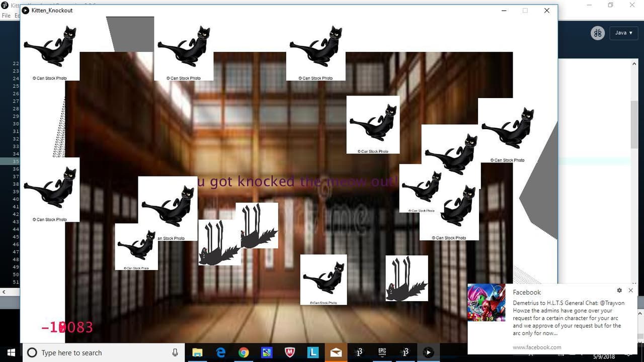Viewport: 644px width, 362px height.
Task: Click the Kitten_Knockout window title icon
Action: (26, 11)
